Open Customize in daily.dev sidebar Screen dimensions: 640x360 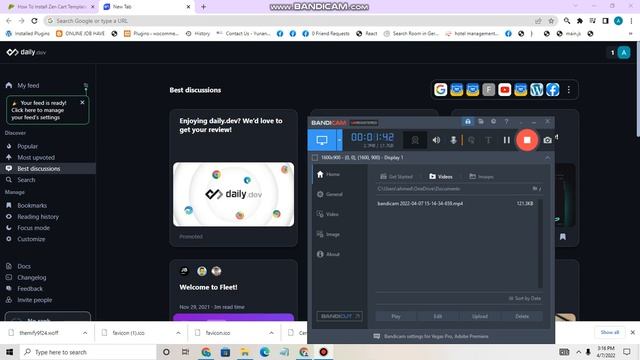31,239
